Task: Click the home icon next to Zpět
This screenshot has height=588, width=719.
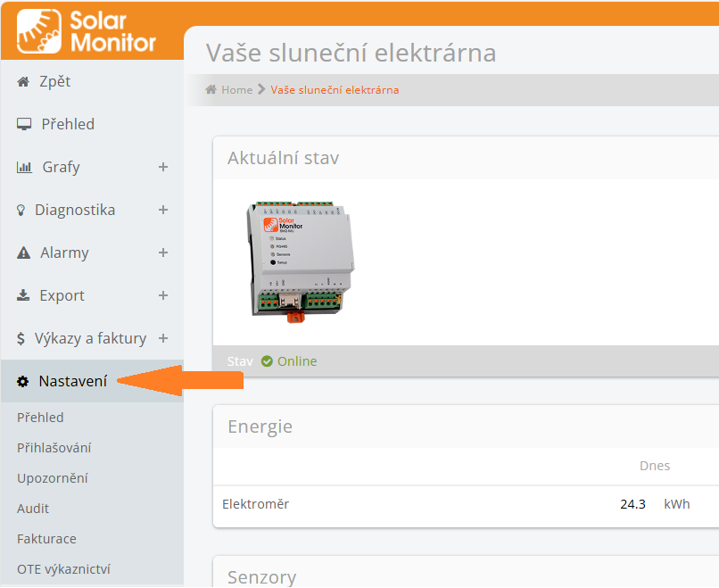Action: pyautogui.click(x=24, y=82)
